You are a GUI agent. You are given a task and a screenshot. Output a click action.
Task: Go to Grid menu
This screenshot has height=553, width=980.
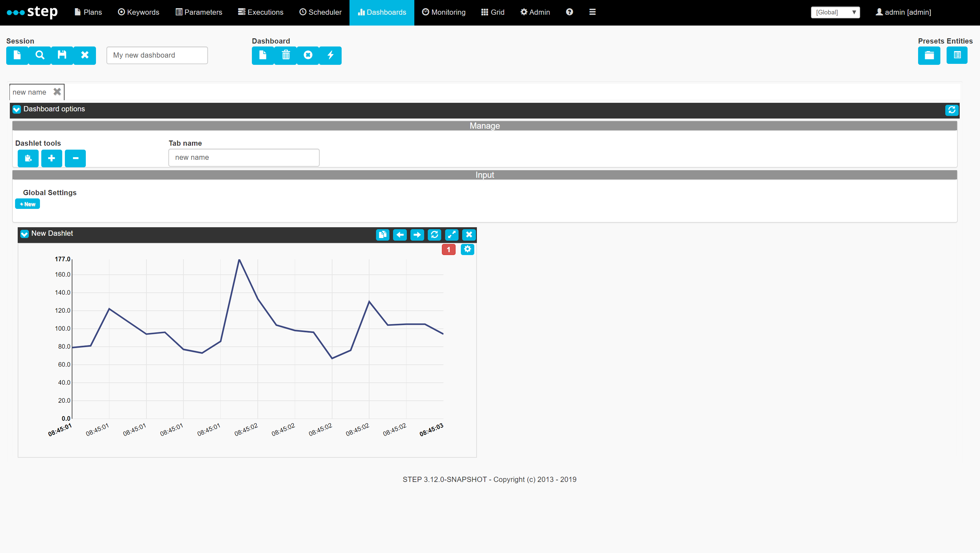493,12
